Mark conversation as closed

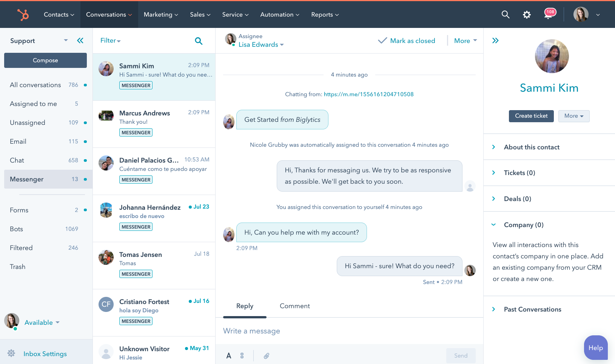pos(407,41)
